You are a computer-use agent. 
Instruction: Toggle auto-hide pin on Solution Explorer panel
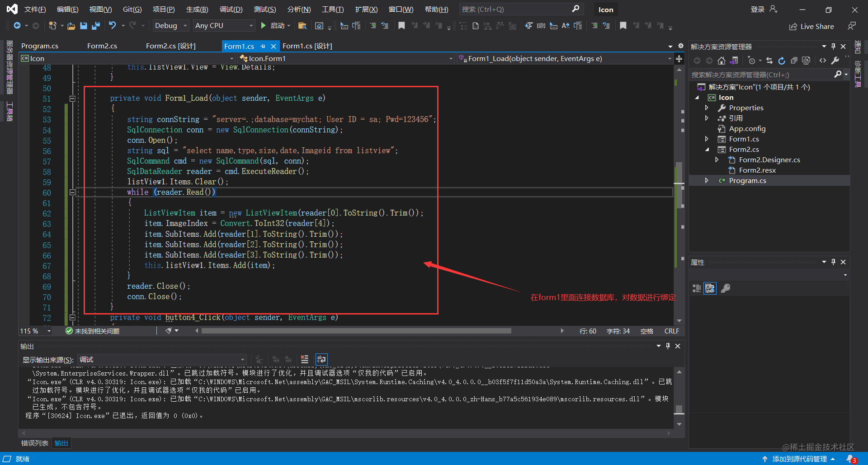tap(834, 47)
